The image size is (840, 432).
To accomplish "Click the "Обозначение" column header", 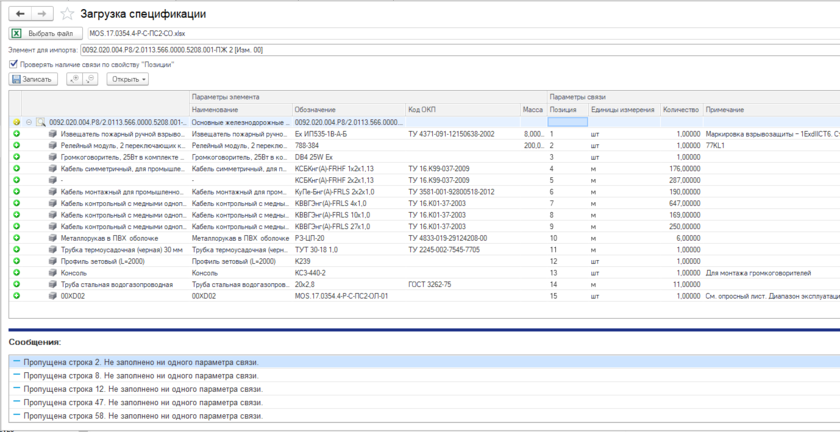I will point(315,108).
